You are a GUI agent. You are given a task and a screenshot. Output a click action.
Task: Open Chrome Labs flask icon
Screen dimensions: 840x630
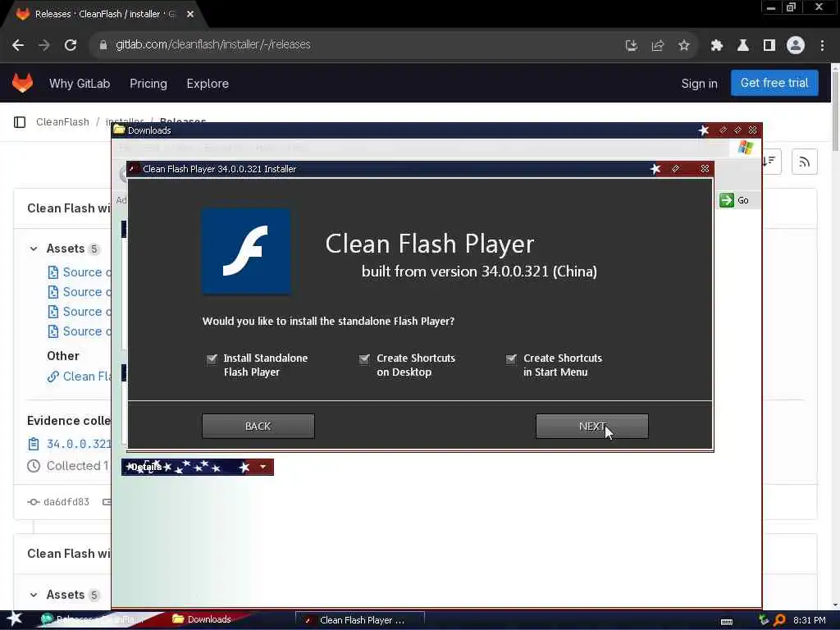point(743,46)
